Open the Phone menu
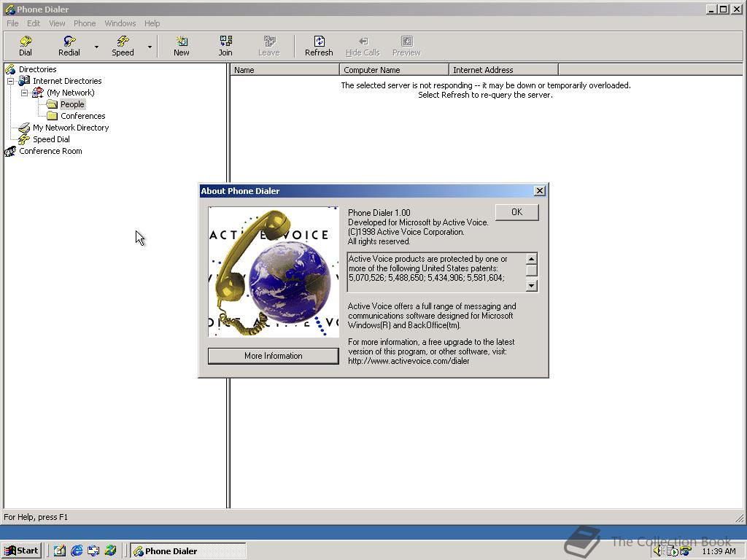747x560 pixels. pyautogui.click(x=85, y=23)
